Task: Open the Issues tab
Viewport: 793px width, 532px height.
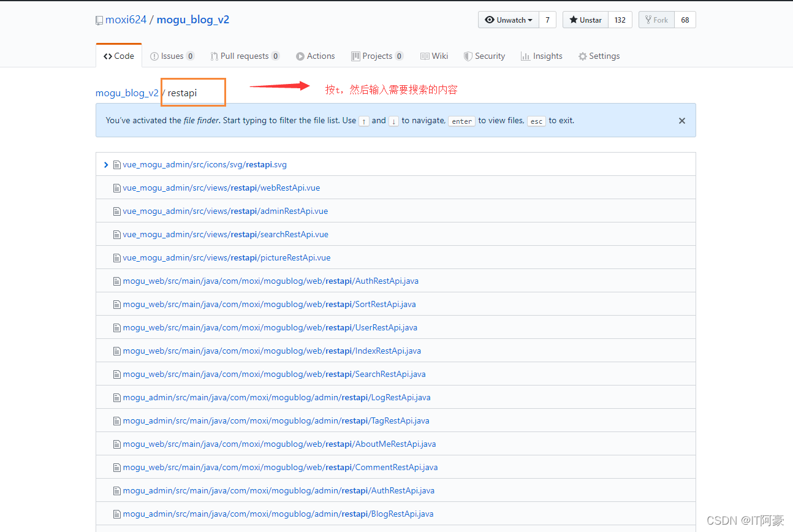Action: pos(172,56)
